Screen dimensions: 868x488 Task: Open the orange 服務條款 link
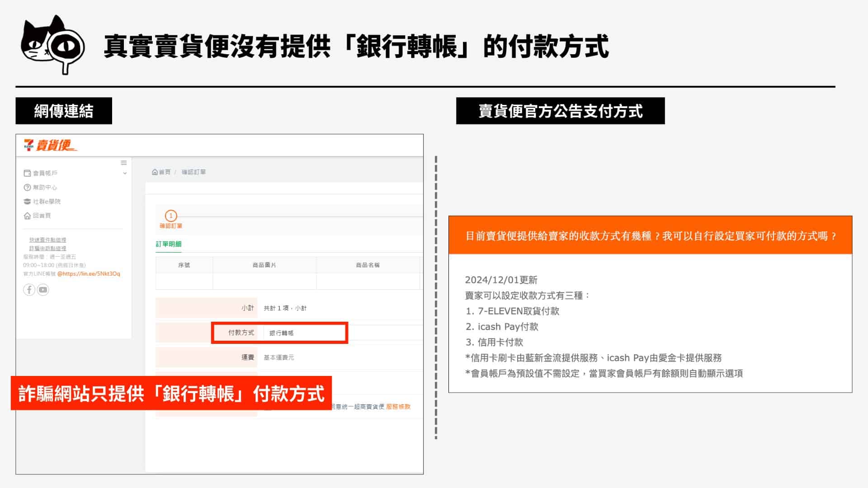tap(398, 407)
